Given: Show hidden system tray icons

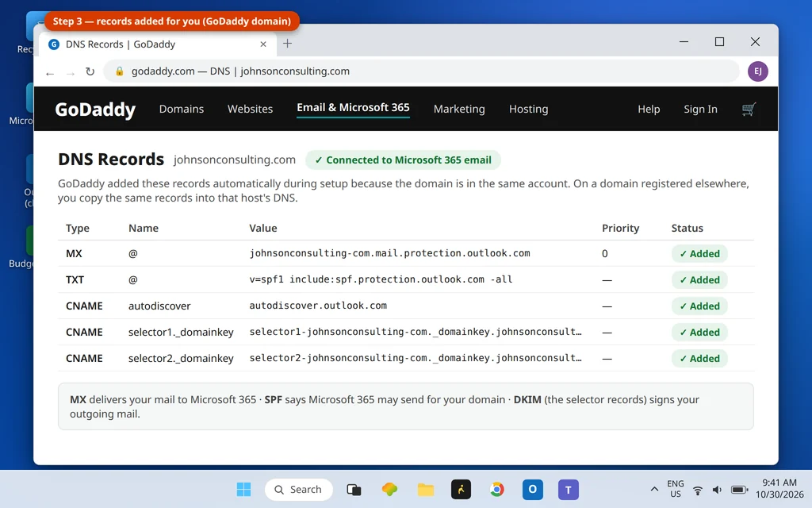Looking at the screenshot, I should click(x=654, y=489).
